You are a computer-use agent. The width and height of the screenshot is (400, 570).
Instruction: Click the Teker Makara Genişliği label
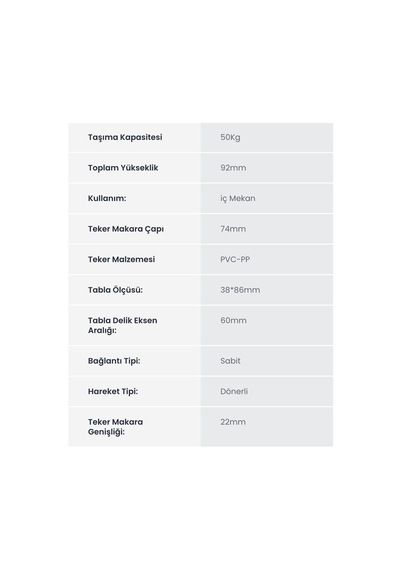[115, 427]
